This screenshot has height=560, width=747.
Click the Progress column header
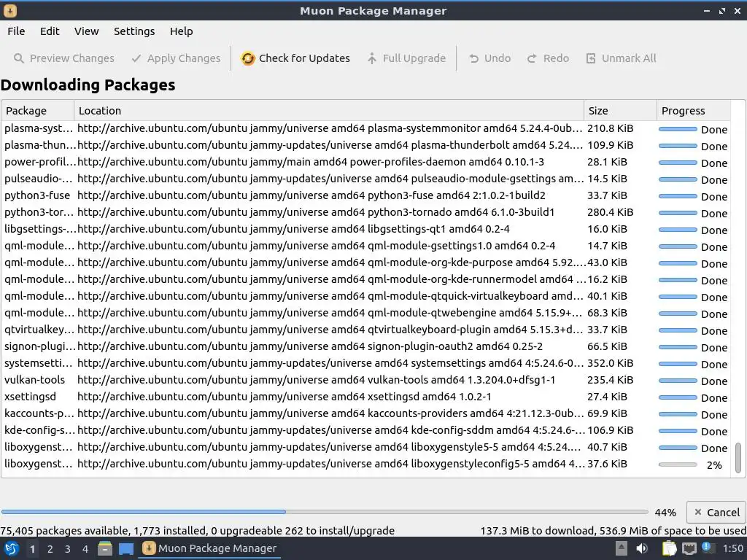coord(694,111)
